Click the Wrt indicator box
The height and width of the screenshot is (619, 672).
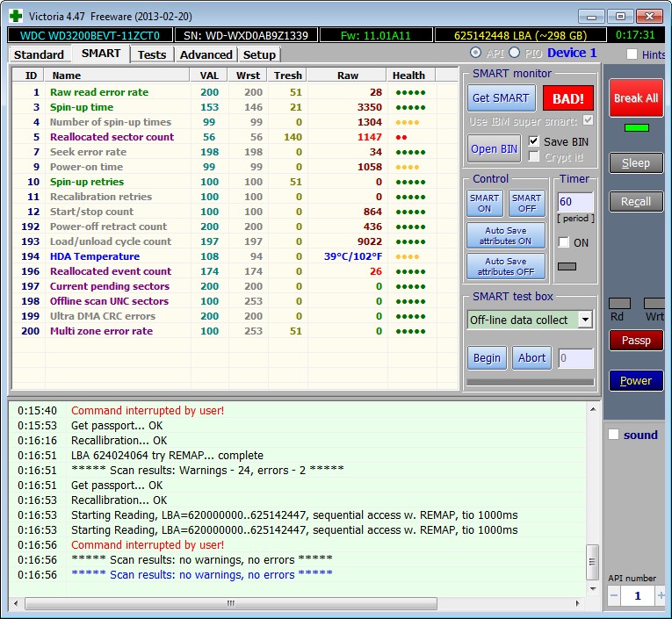[x=655, y=303]
